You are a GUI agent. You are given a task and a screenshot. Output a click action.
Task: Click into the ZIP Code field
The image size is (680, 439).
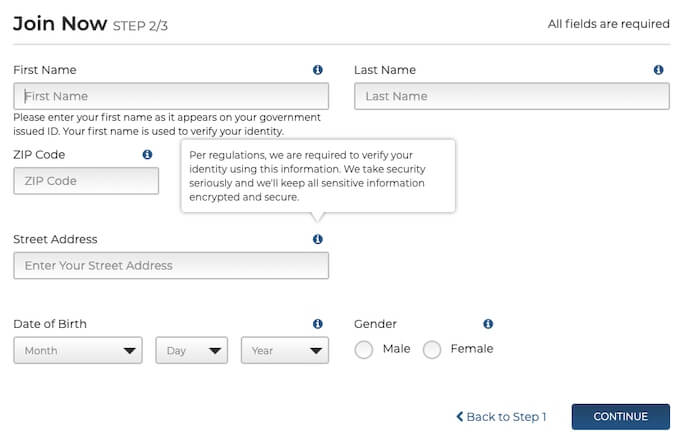(x=86, y=181)
